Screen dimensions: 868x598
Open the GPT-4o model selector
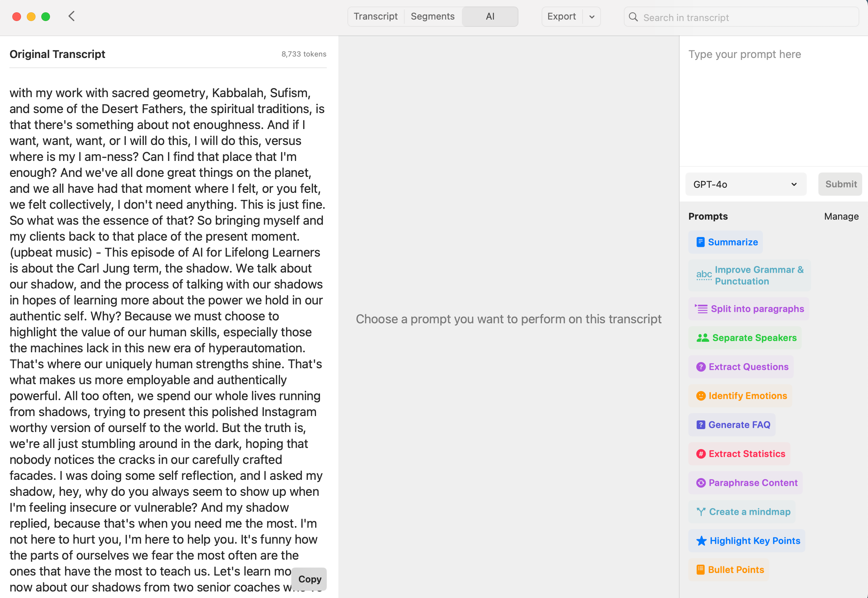746,184
